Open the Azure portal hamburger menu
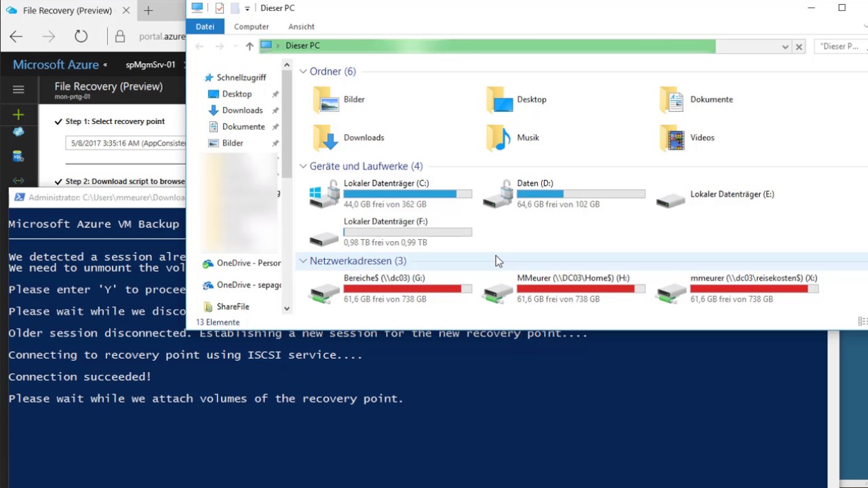This screenshot has width=868, height=488. [18, 89]
